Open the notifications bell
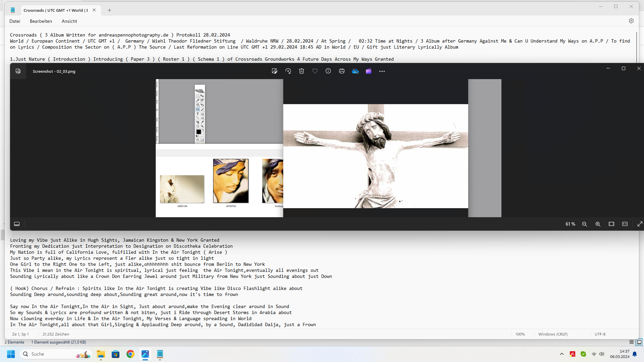The height and width of the screenshot is (362, 644). point(635,354)
